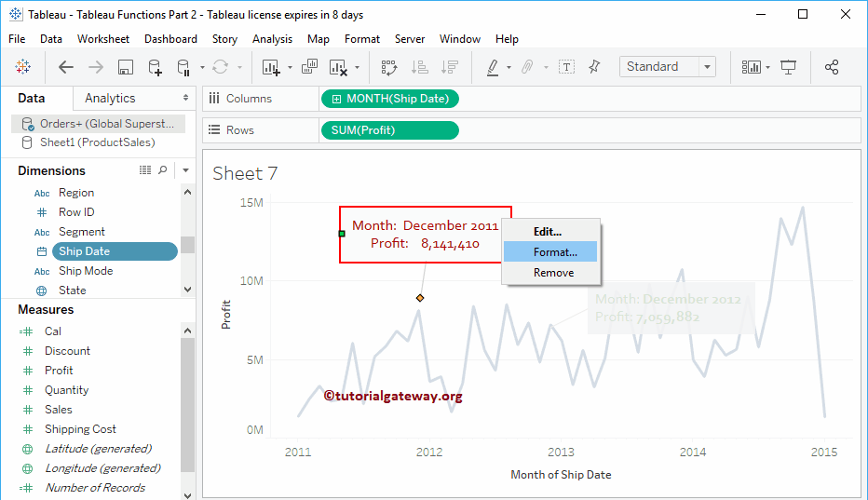Click the Undo back arrow in the toolbar
Viewport: 868px width, 500px height.
click(x=66, y=67)
